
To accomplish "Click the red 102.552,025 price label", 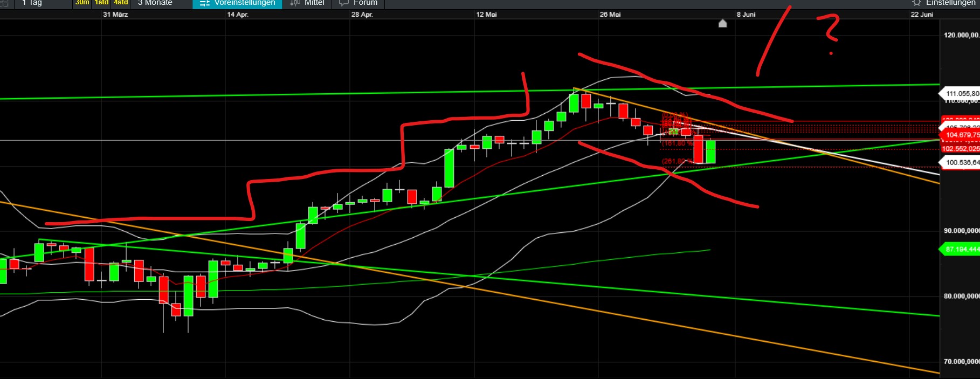I will (960, 149).
